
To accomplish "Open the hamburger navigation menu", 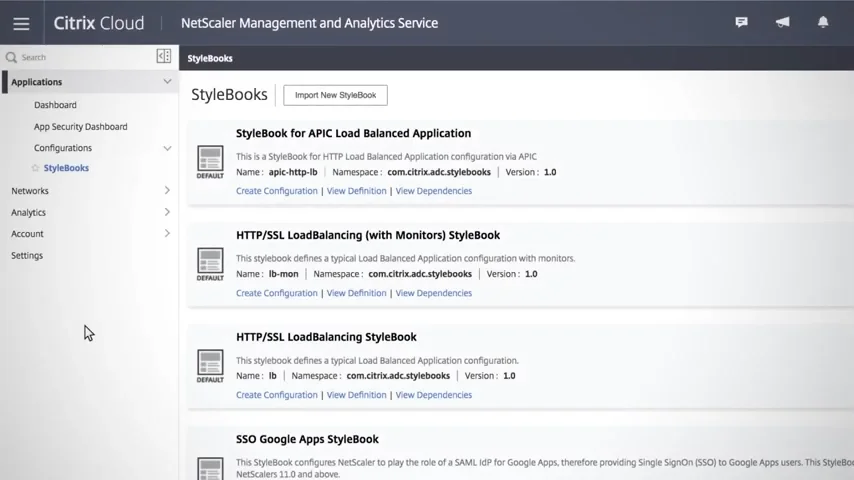I will (x=21, y=23).
